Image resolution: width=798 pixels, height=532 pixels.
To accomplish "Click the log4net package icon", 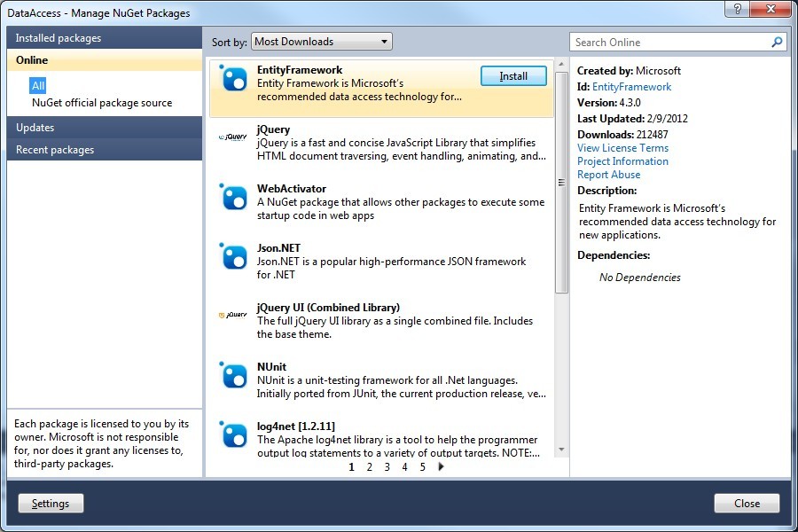I will pos(233,434).
